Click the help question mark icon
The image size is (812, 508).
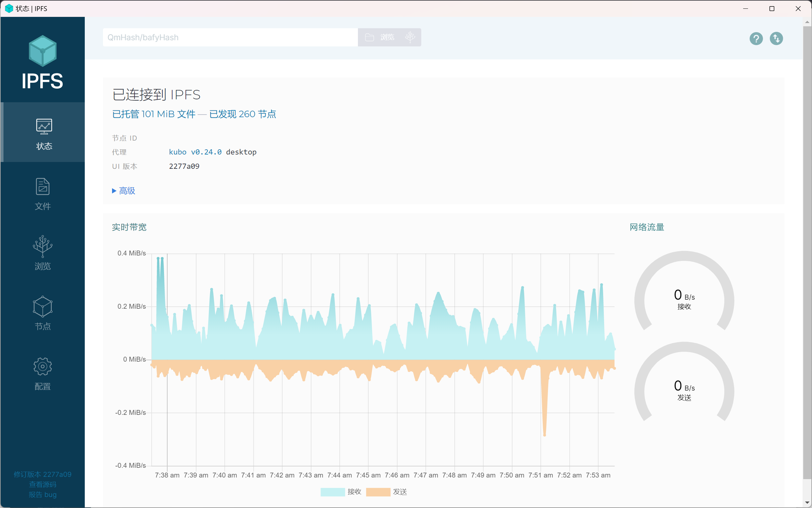[x=756, y=39]
